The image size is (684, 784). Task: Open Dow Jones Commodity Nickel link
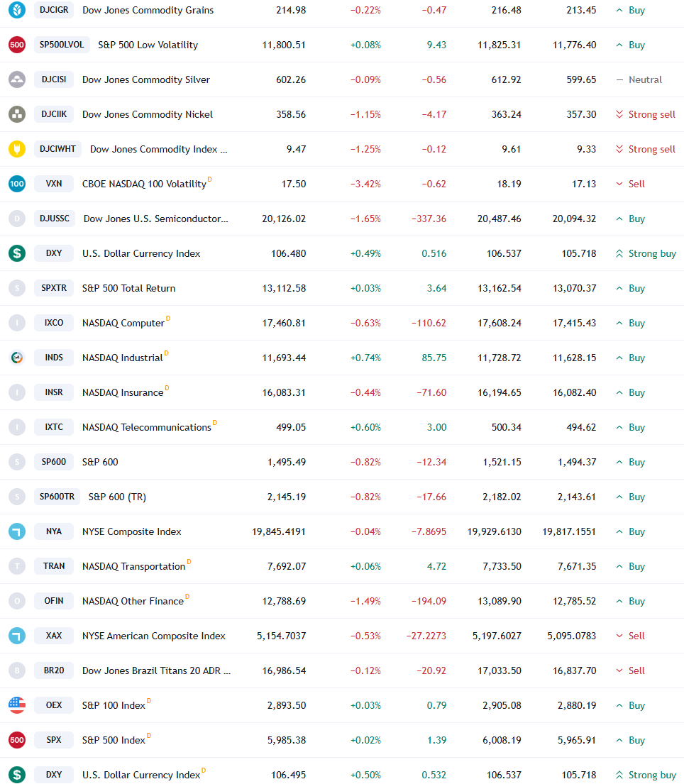pos(148,114)
